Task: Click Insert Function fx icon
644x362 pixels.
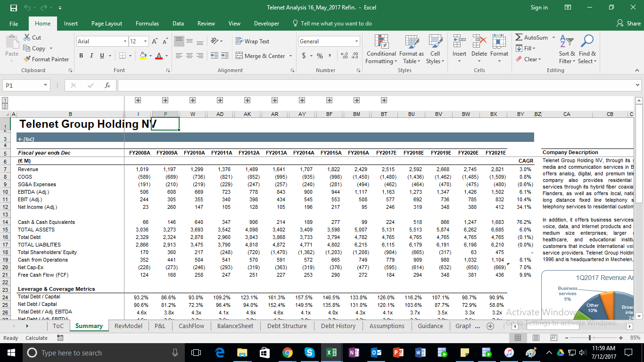Action: tap(107, 85)
